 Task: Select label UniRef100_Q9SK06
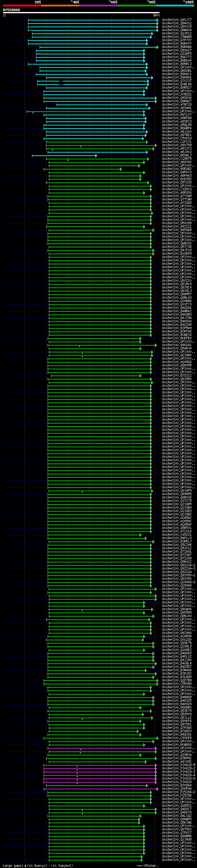pyautogui.click(x=177, y=98)
